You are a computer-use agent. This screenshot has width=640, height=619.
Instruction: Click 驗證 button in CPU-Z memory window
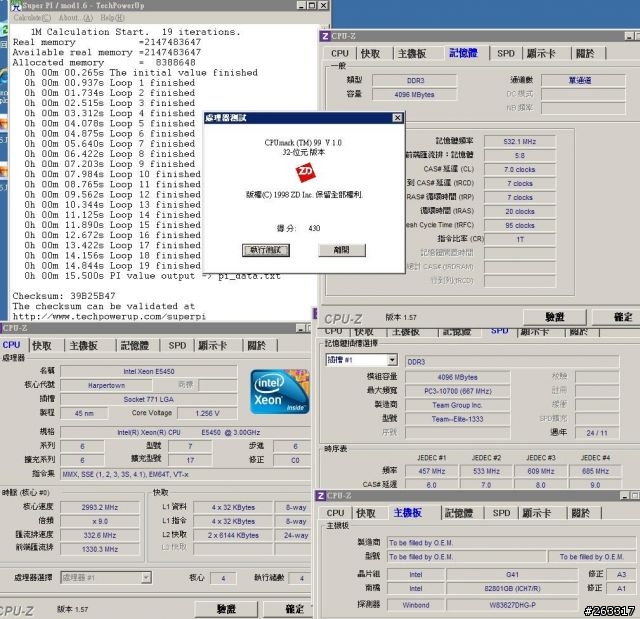tap(554, 317)
